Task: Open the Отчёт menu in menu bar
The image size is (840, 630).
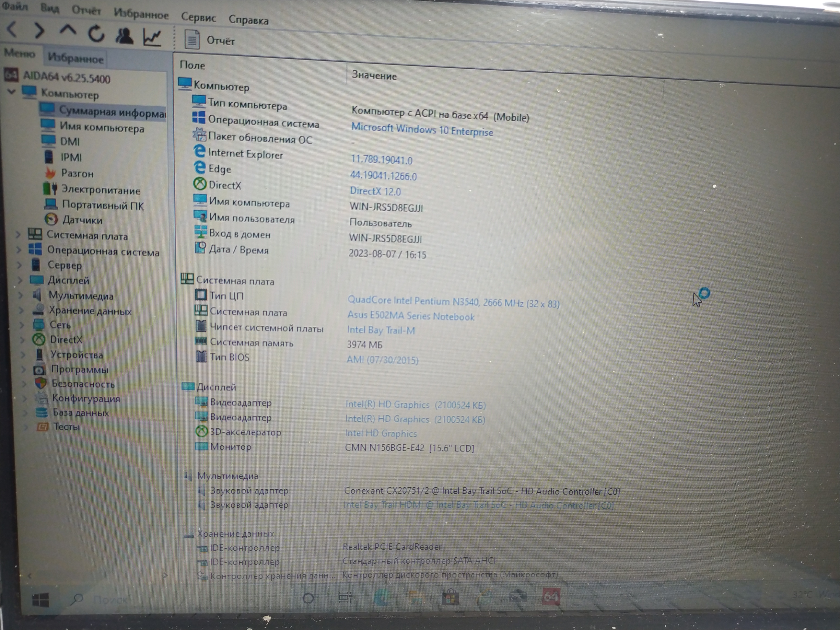Action: click(x=87, y=11)
